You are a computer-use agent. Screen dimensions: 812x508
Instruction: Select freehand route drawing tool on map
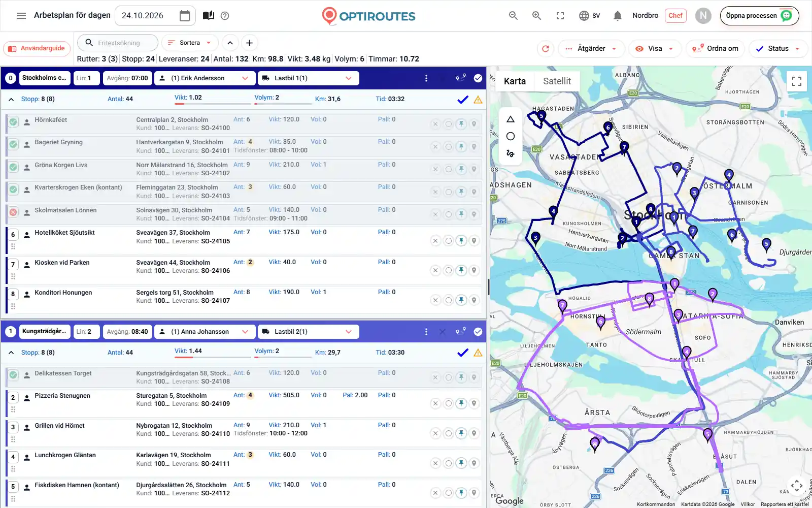click(511, 153)
